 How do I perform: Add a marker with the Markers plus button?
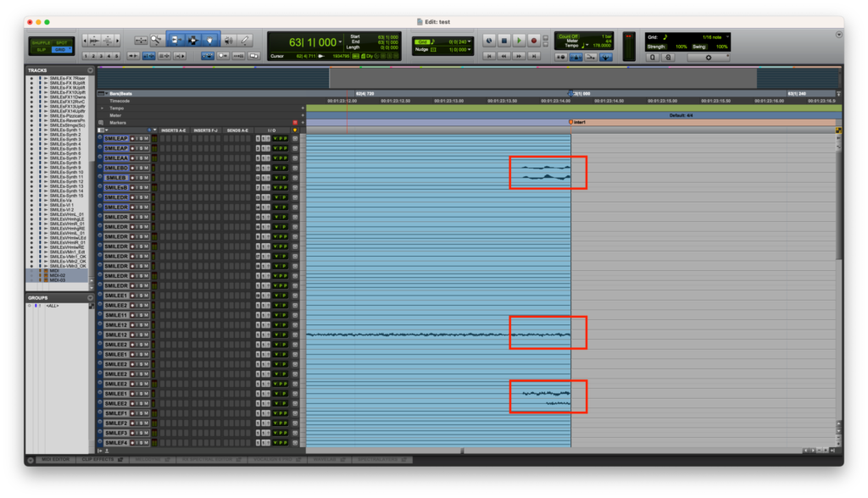pyautogui.click(x=303, y=123)
